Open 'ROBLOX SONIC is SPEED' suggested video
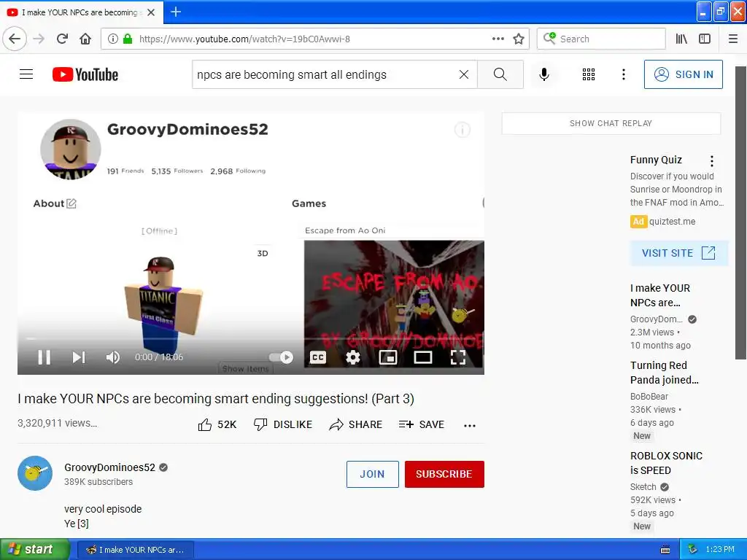The width and height of the screenshot is (747, 560). pyautogui.click(x=666, y=463)
